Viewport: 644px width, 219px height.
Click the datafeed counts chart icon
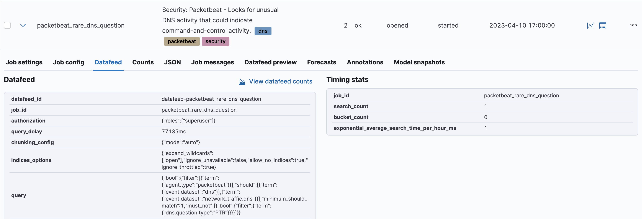point(242,82)
